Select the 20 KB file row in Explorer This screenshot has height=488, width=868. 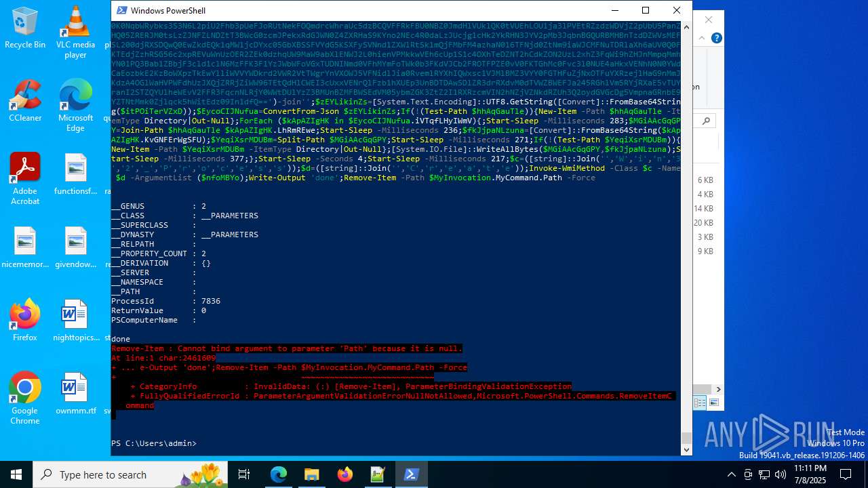[705, 223]
